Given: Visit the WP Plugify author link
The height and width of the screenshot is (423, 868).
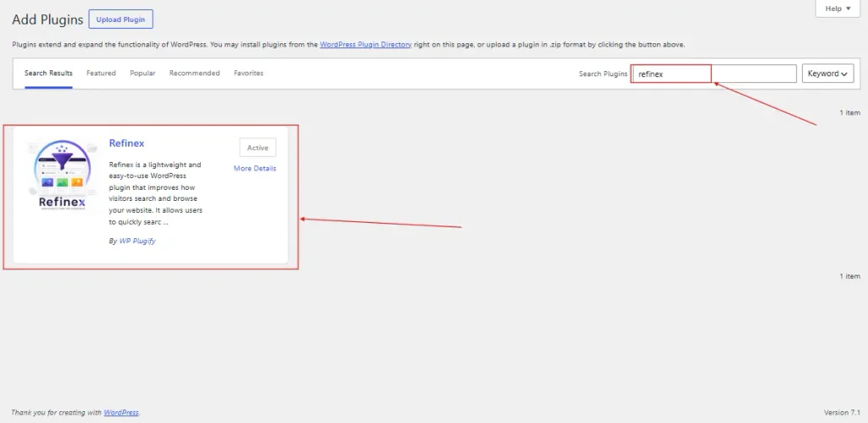Looking at the screenshot, I should tap(137, 241).
